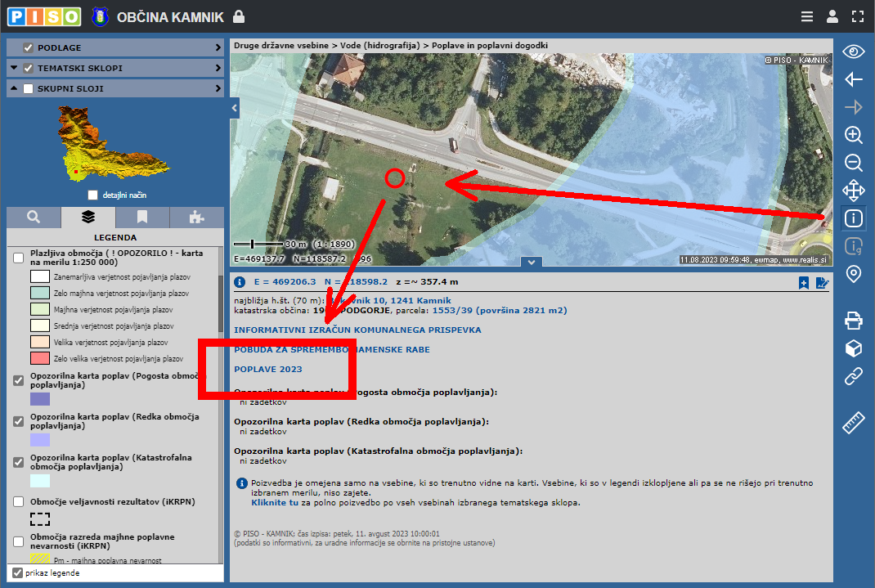Expand the SKUPNI SLOJI panel arrow
The height and width of the screenshot is (588, 875).
pos(218,88)
